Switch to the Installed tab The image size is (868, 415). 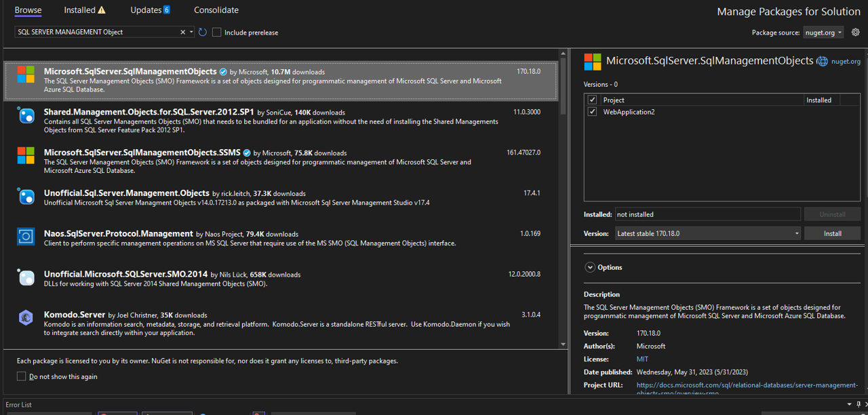79,10
